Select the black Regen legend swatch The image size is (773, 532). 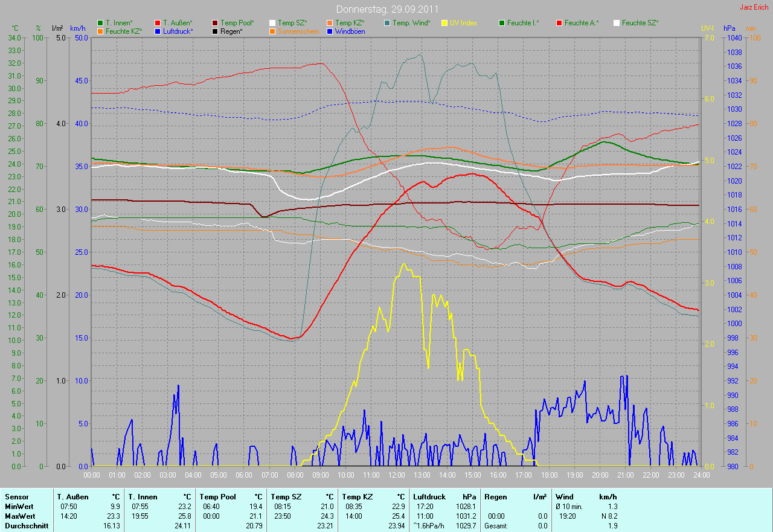pyautogui.click(x=216, y=31)
